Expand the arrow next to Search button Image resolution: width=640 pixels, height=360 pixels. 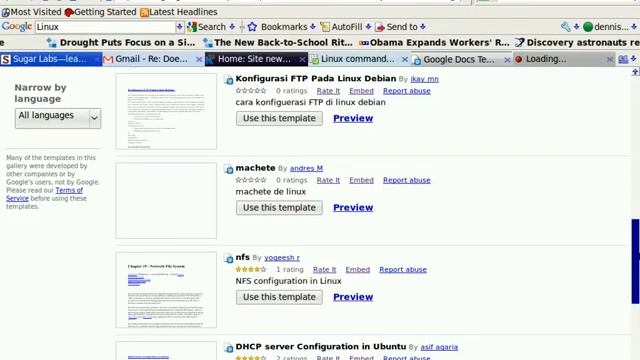tap(232, 27)
